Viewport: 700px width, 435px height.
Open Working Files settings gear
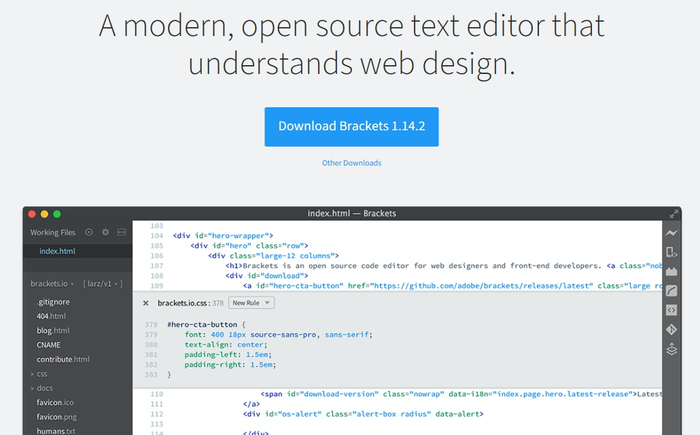click(x=104, y=232)
